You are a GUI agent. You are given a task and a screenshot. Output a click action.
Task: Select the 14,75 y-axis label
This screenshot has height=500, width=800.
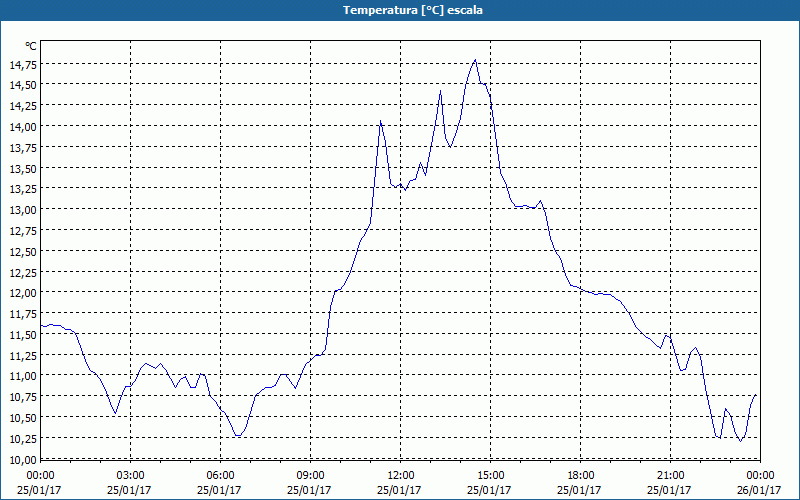tap(23, 64)
